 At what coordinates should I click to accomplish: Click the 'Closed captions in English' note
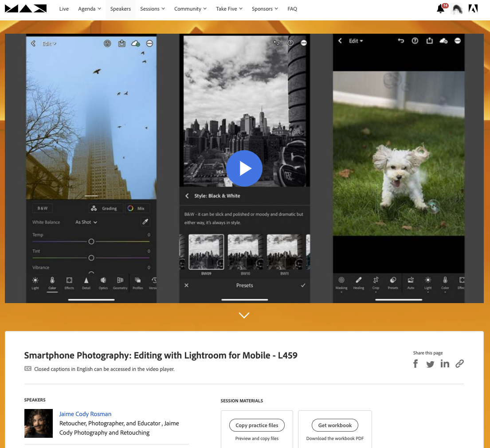104,369
